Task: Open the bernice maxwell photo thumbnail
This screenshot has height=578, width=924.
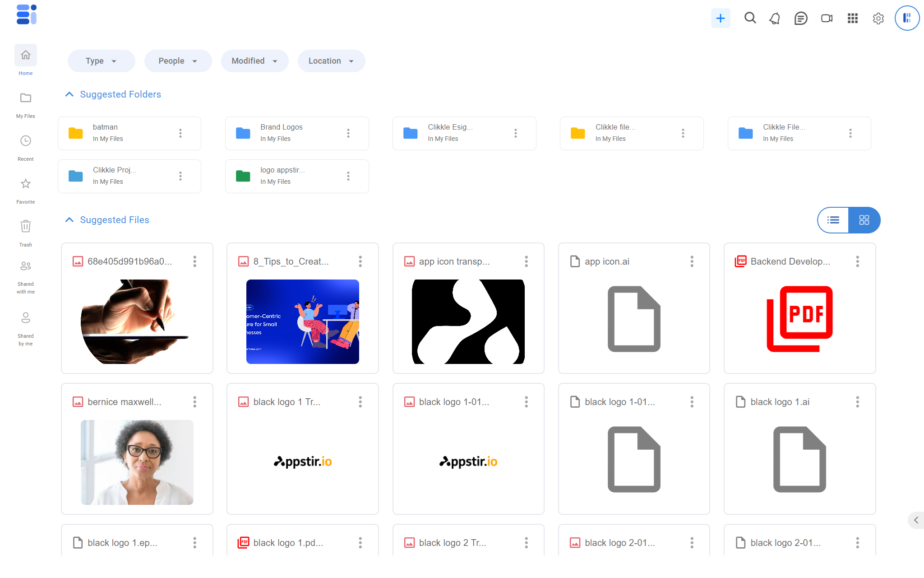Action: tap(137, 462)
